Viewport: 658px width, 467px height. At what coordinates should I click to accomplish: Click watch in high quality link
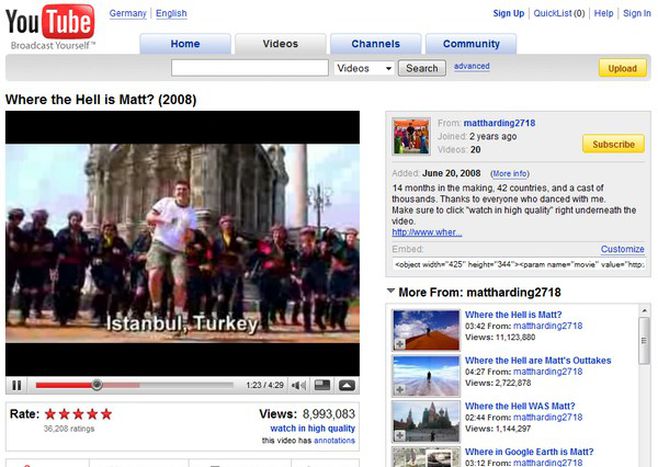click(313, 428)
